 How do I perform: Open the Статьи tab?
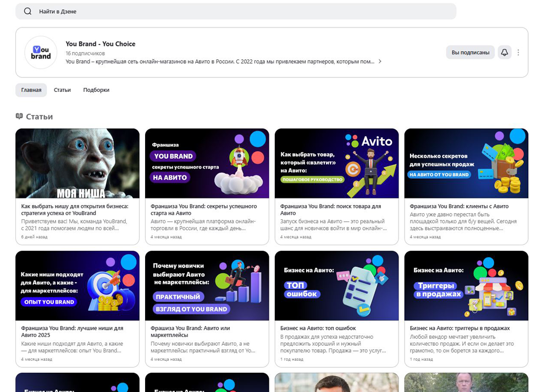[62, 90]
